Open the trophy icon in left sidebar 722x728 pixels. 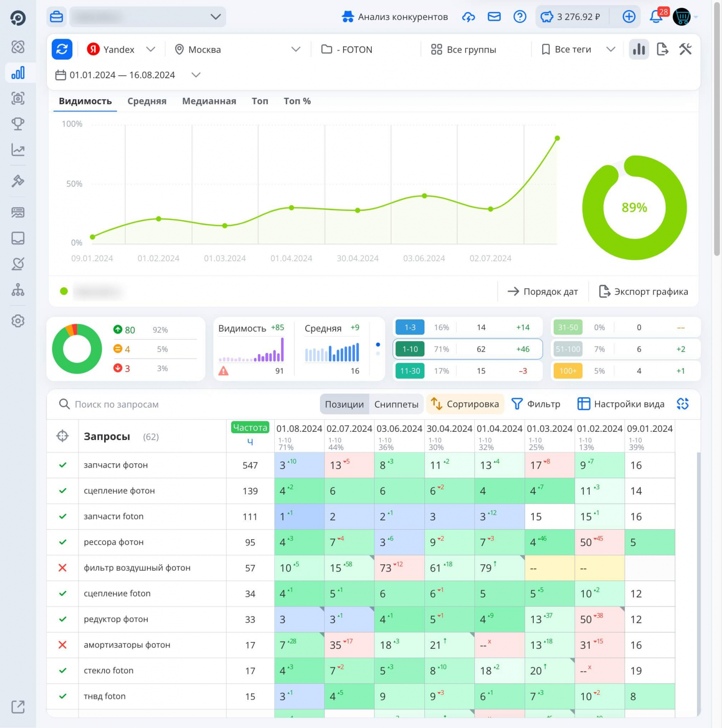tap(18, 124)
